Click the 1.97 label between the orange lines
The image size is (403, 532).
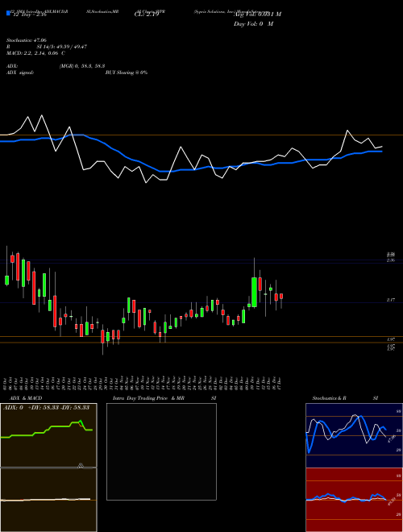click(390, 339)
